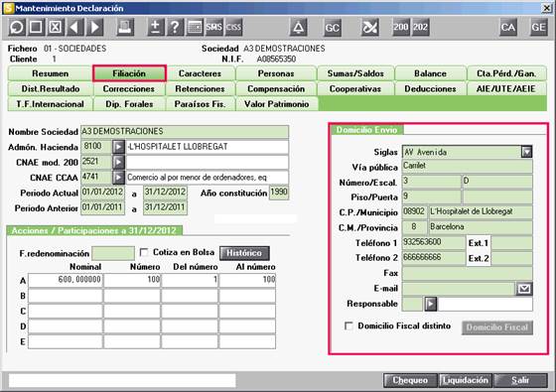Open the Dip. Forales tab
This screenshot has height=392, width=556.
tap(129, 104)
